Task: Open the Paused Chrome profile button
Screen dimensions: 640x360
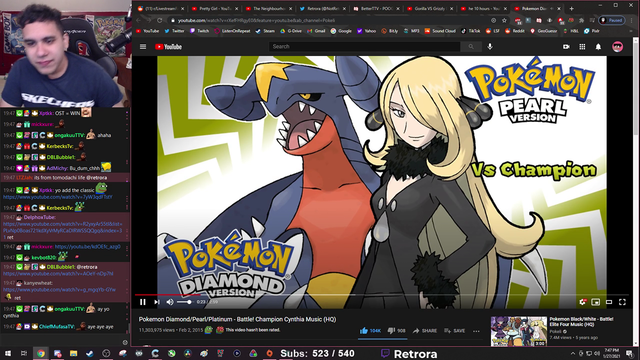Action: (x=612, y=20)
